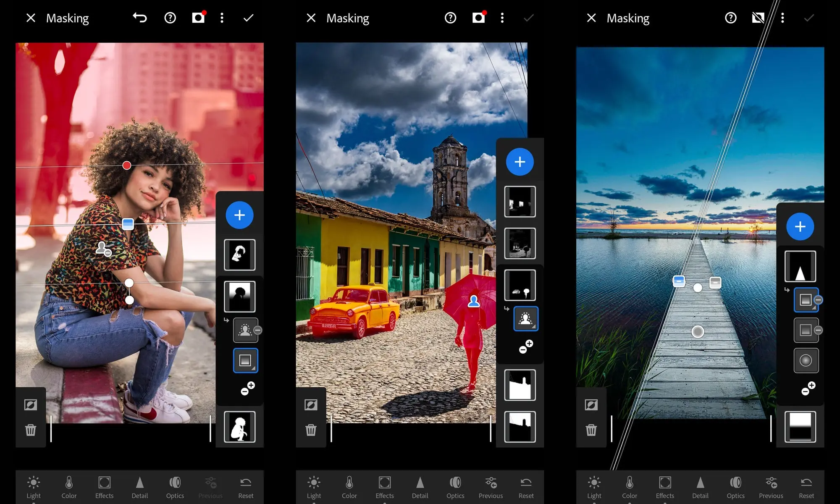Toggle mask overlay camera icon in first screen
Screen dimensions: 840x504
(x=198, y=17)
